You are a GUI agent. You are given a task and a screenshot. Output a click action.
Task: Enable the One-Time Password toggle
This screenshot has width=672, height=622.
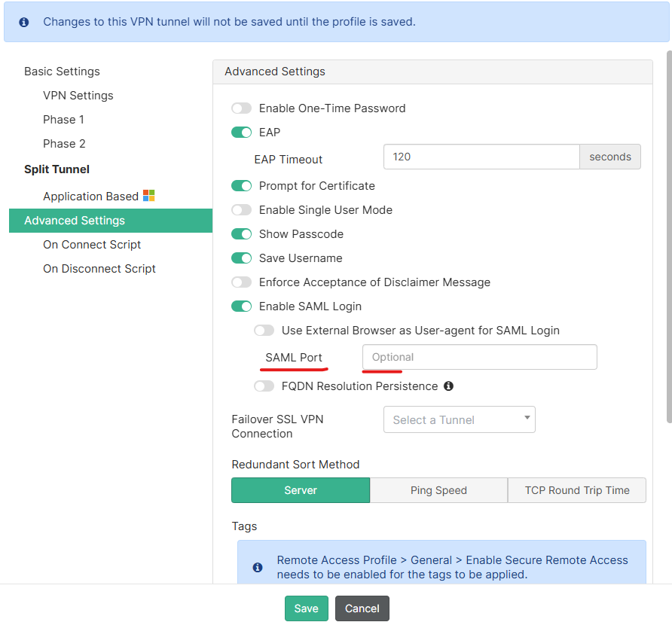tap(242, 108)
